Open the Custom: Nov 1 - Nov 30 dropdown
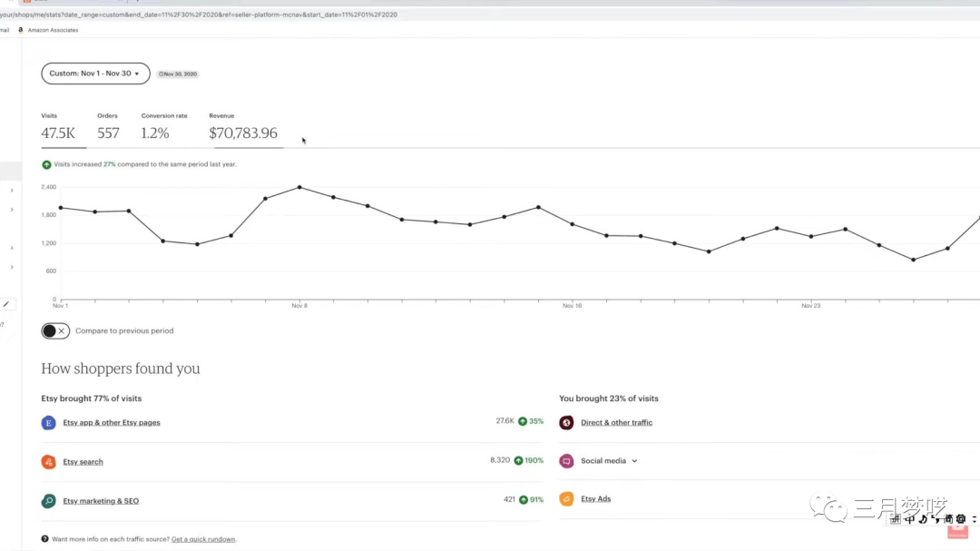The image size is (980, 551). pos(95,74)
